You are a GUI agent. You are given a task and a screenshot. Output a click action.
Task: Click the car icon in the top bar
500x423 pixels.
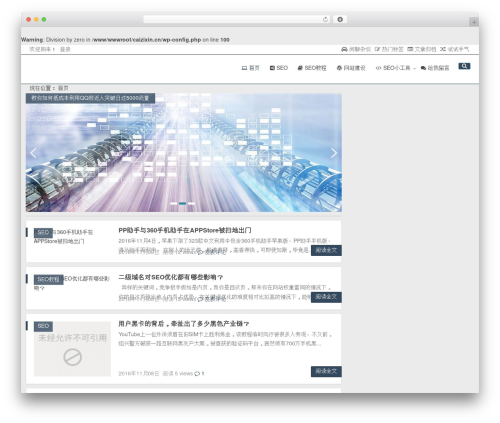pos(344,49)
